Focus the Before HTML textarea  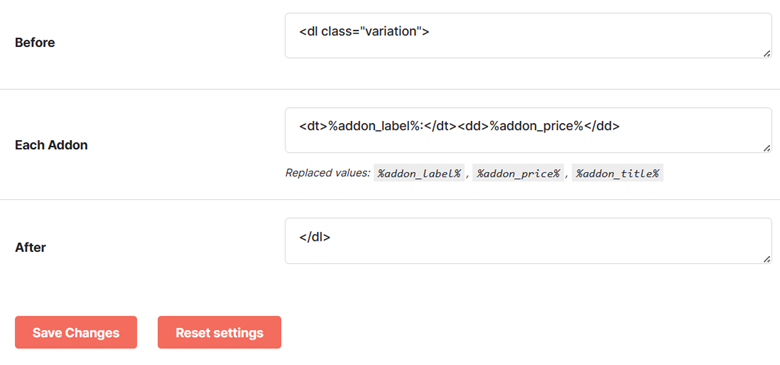click(x=528, y=36)
